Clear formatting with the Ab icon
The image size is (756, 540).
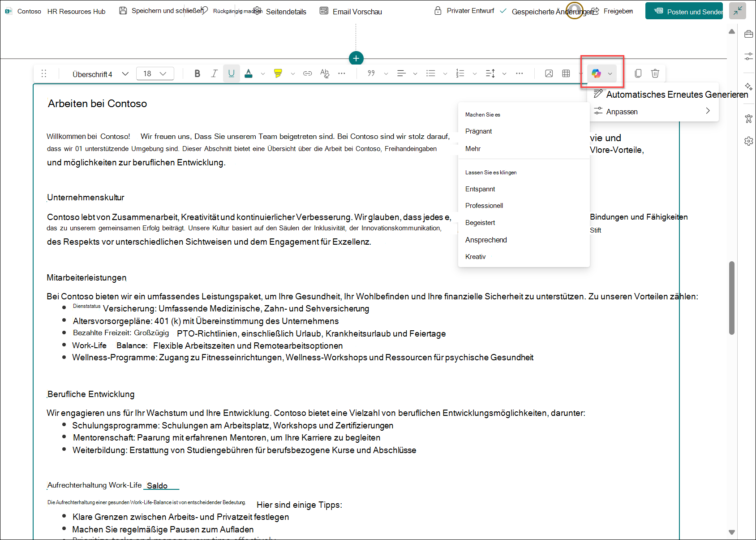pos(325,73)
